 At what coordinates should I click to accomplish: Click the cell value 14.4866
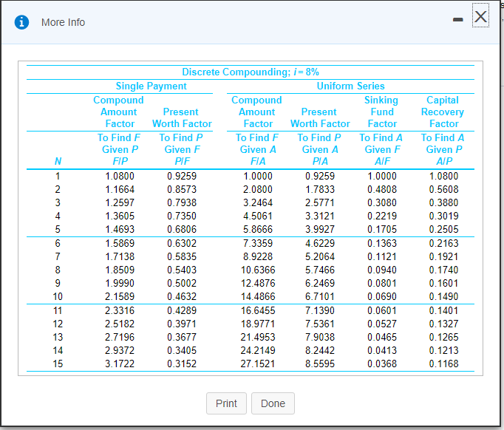(258, 296)
